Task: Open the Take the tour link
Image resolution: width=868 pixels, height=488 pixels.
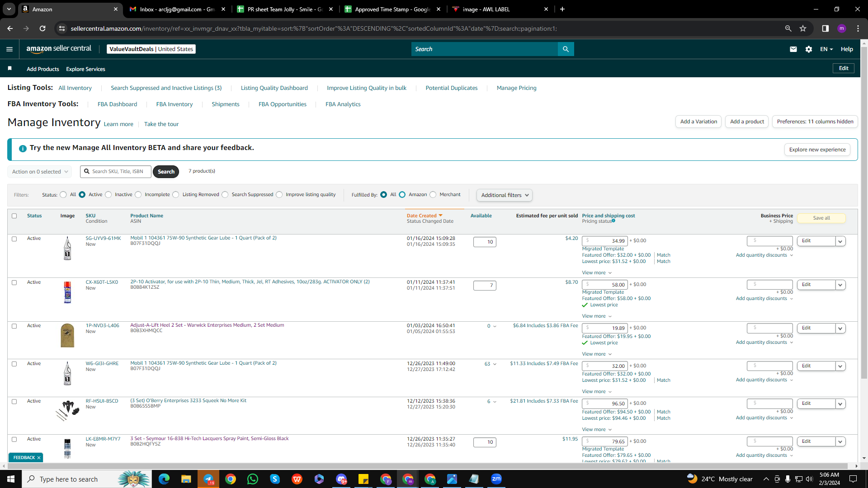Action: 161,124
